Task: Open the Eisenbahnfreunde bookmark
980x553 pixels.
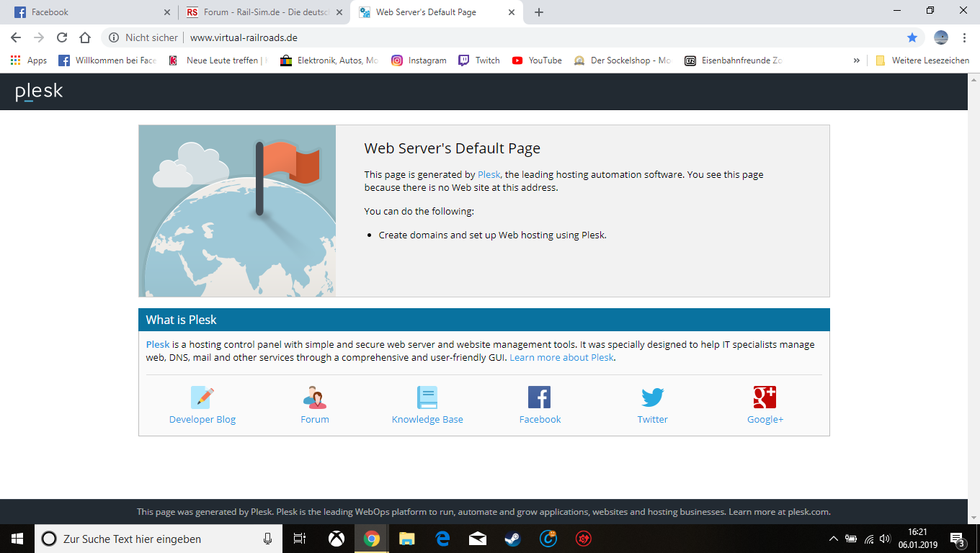Action: pos(734,60)
